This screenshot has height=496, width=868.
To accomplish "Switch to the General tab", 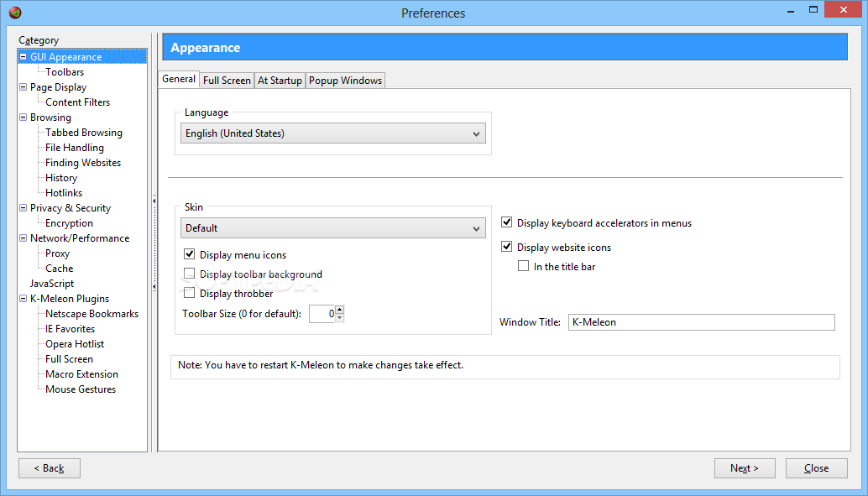I will click(x=178, y=79).
